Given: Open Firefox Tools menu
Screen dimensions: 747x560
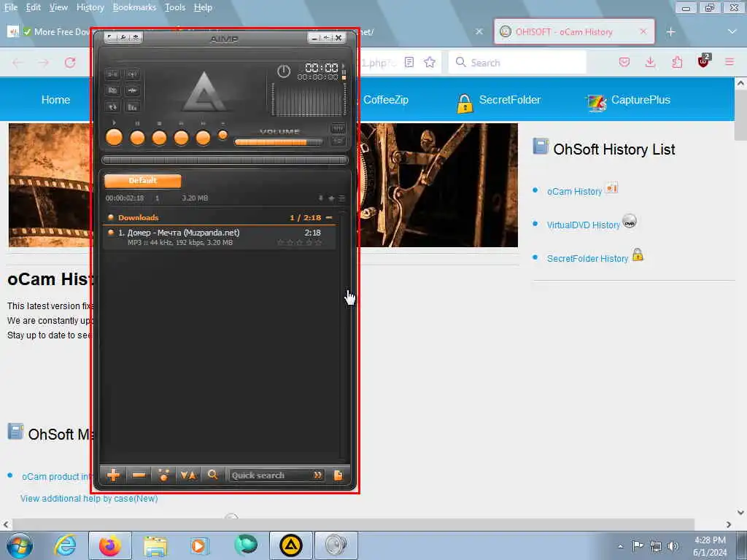Looking at the screenshot, I should click(175, 7).
